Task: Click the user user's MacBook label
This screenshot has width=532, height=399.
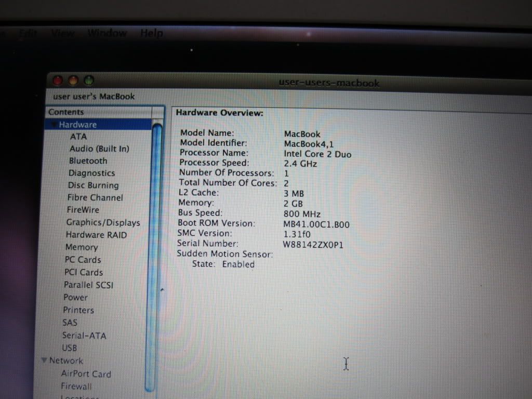Action: tap(94, 97)
